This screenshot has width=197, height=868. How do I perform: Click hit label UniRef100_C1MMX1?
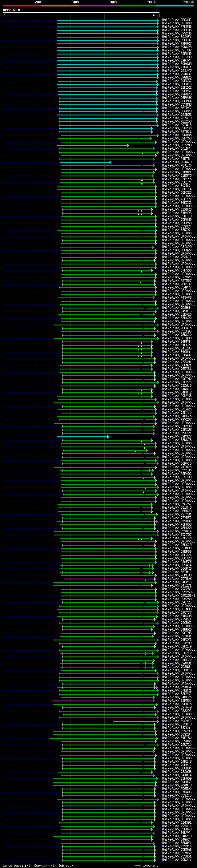click(177, 172)
